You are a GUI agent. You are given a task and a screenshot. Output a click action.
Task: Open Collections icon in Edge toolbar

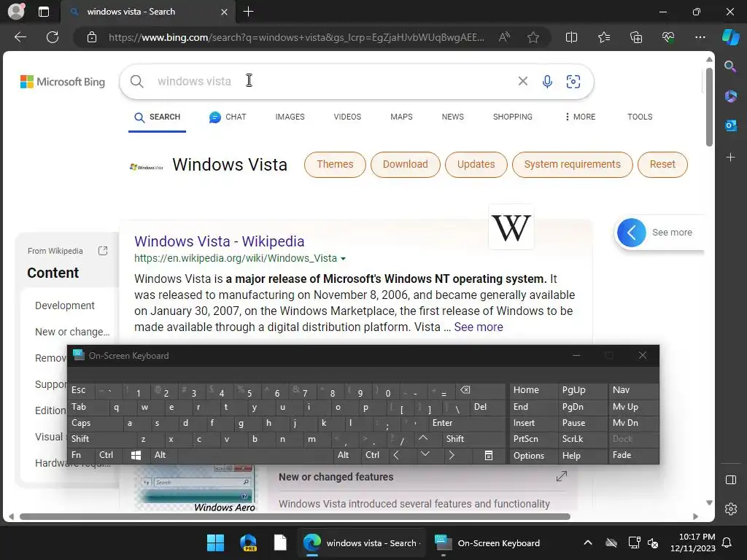point(636,37)
